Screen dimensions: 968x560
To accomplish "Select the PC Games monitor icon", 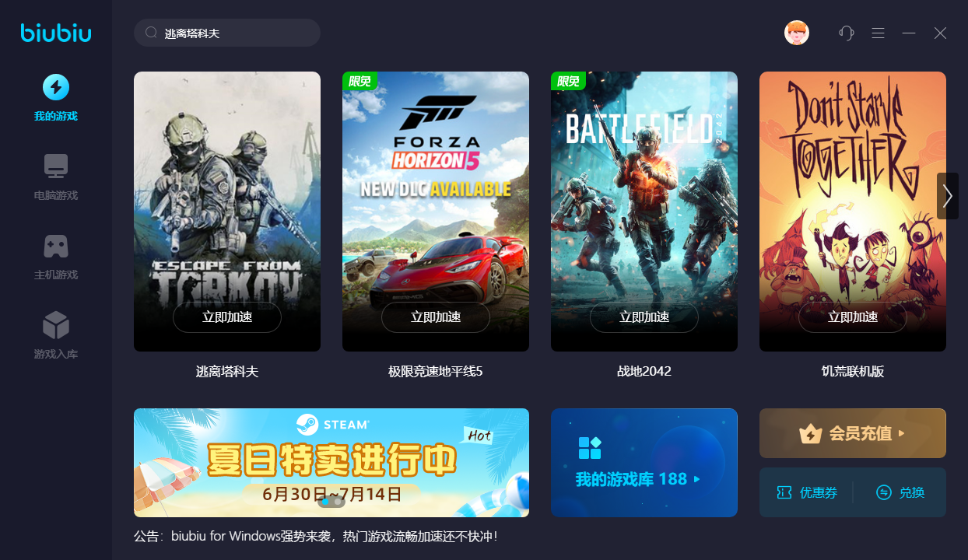I will click(56, 166).
